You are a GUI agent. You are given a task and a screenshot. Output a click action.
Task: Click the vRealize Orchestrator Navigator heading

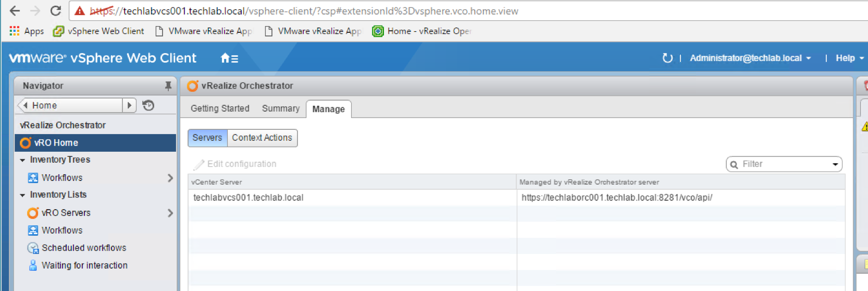[63, 125]
